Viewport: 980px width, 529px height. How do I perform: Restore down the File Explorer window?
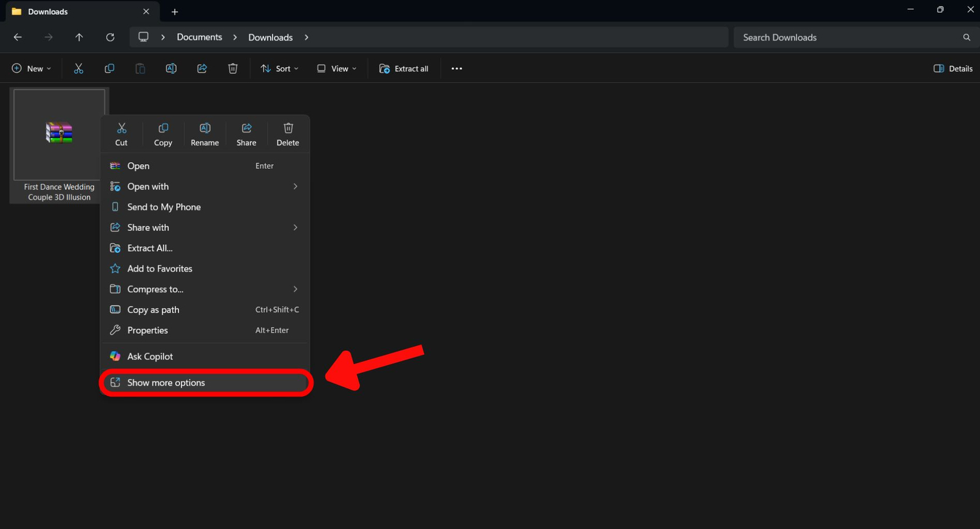(940, 9)
